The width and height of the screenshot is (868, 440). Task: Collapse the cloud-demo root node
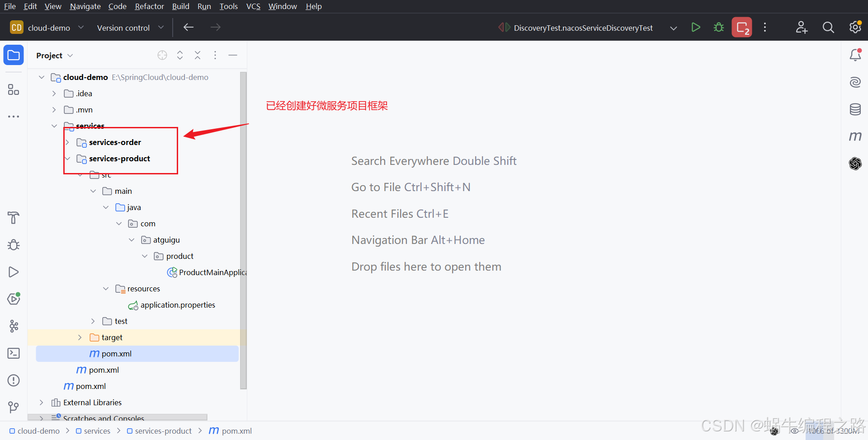click(x=42, y=77)
